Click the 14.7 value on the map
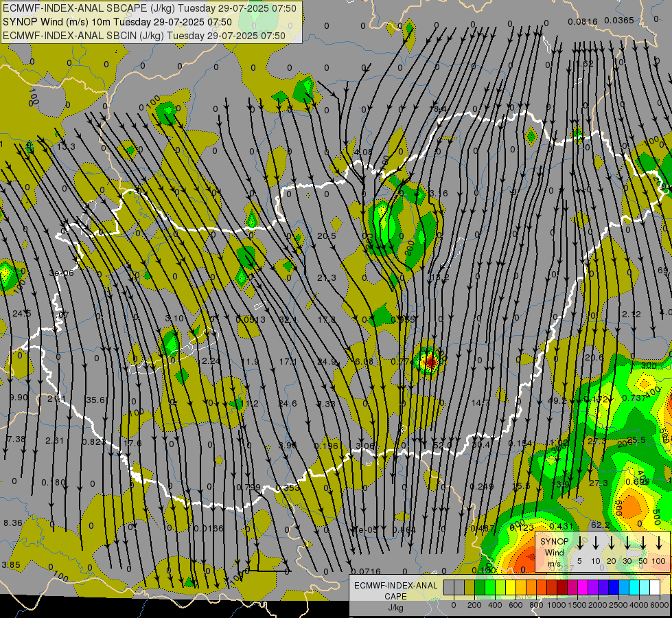This screenshot has width=672, height=618. [x=481, y=402]
